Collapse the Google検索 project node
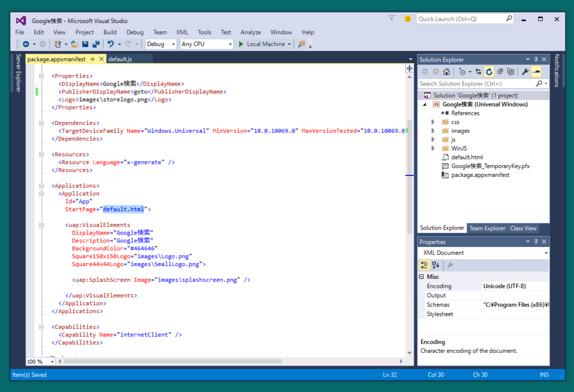The width and height of the screenshot is (574, 392). (x=425, y=105)
